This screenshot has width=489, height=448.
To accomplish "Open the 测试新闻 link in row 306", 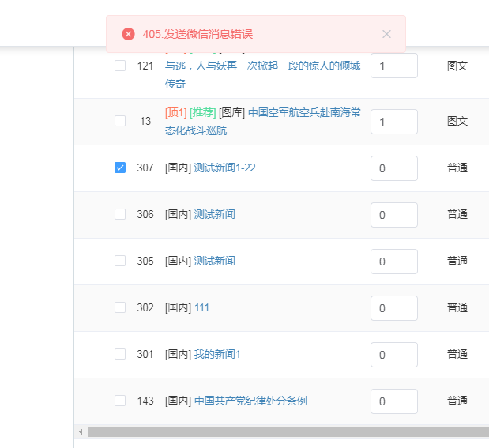I will (x=214, y=214).
